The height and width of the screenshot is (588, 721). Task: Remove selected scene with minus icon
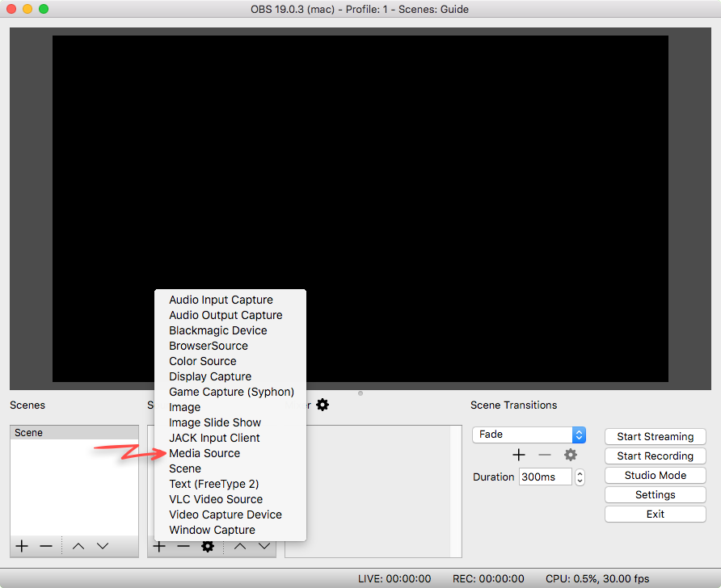point(46,546)
